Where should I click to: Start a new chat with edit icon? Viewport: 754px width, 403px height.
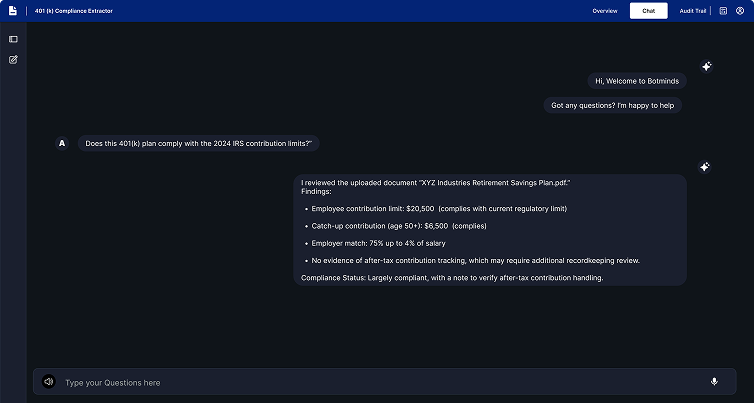(13, 60)
